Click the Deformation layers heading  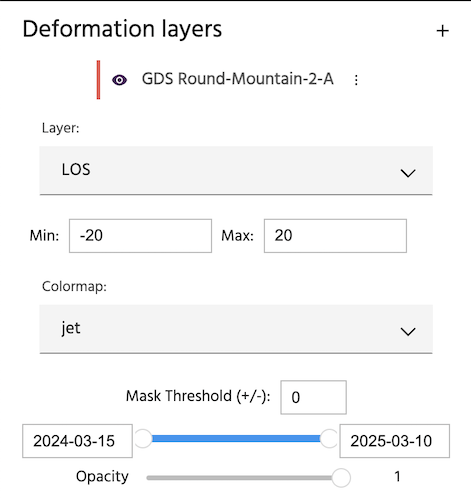point(122,29)
